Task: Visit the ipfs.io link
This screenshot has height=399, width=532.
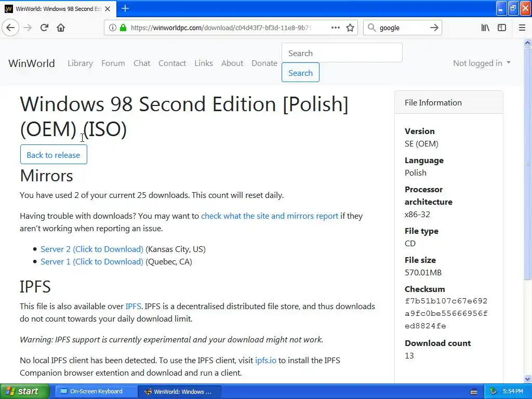Action: click(x=265, y=361)
